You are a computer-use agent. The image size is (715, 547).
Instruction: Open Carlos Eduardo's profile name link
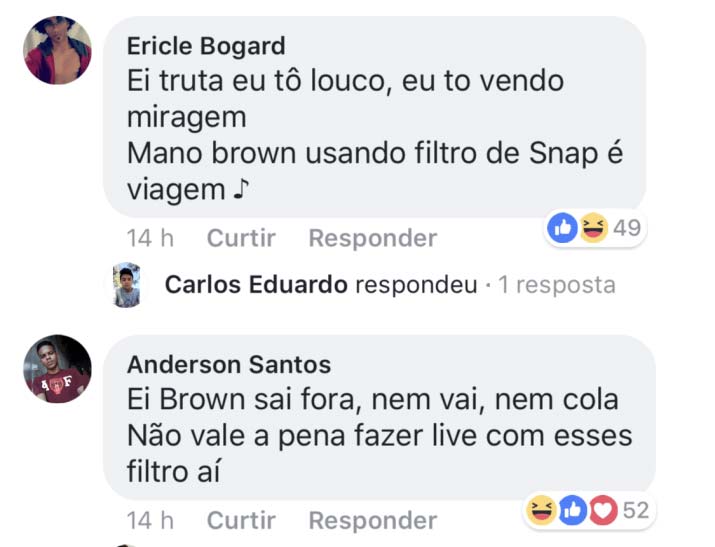(x=256, y=284)
